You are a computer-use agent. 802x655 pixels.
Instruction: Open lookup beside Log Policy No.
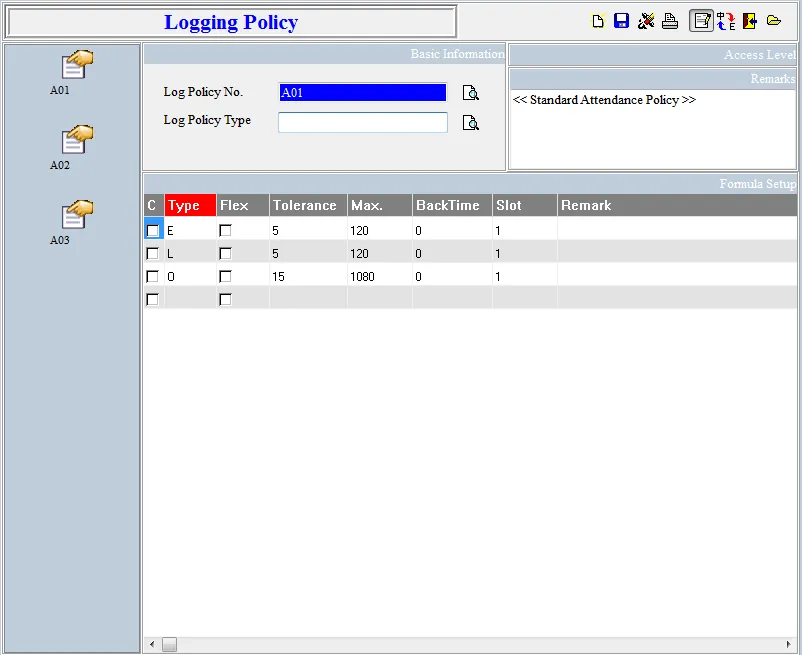click(x=470, y=93)
